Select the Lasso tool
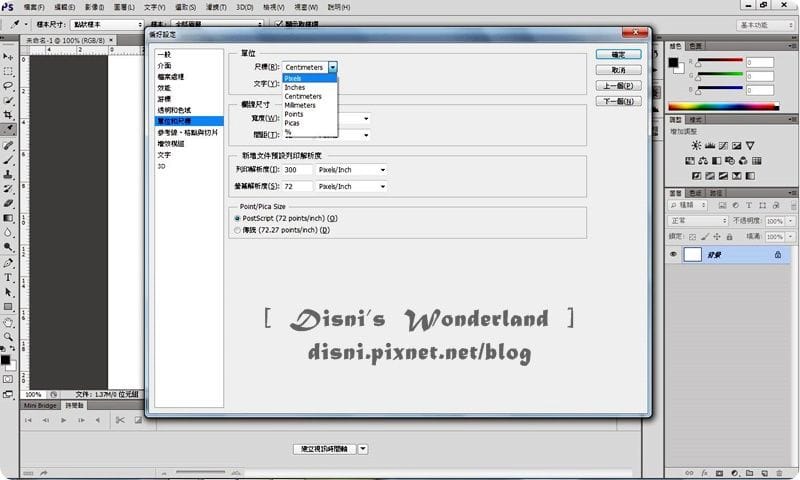Image resolution: width=800 pixels, height=480 pixels. tap(8, 86)
